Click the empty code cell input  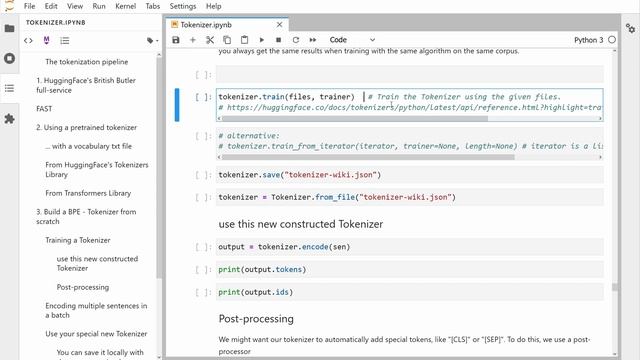[x=409, y=74]
